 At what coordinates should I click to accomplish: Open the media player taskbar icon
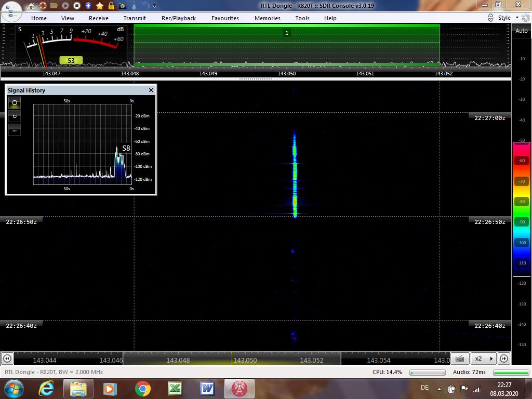[x=110, y=389]
